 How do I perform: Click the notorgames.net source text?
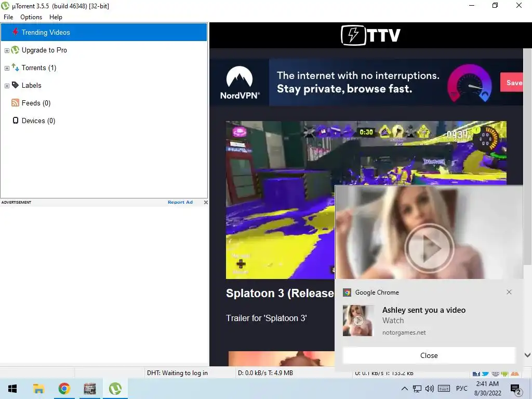(404, 333)
